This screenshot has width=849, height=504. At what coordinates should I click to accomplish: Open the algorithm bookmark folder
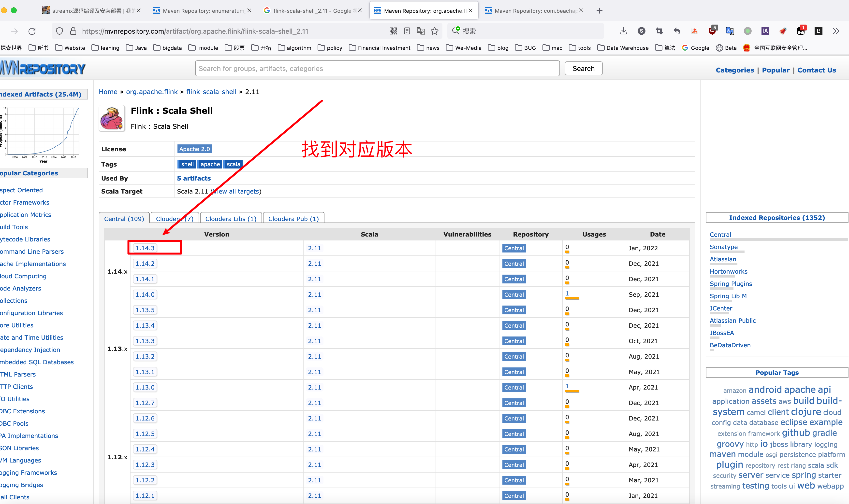294,48
